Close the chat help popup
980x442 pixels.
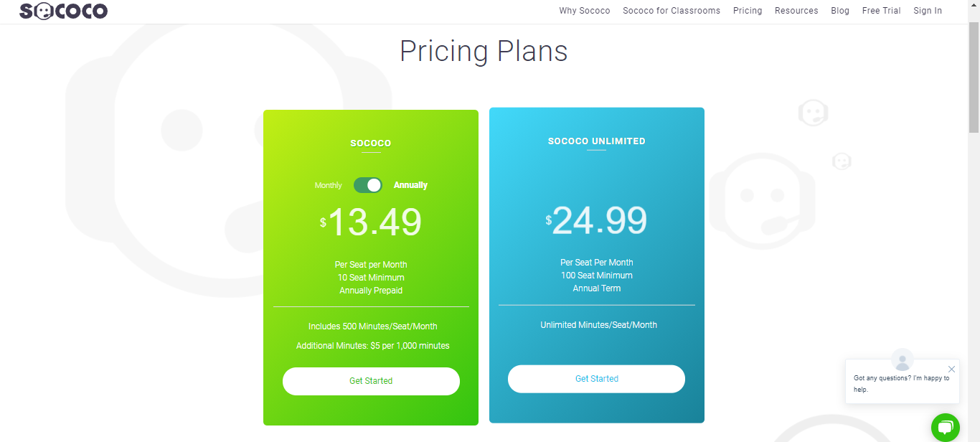951,370
